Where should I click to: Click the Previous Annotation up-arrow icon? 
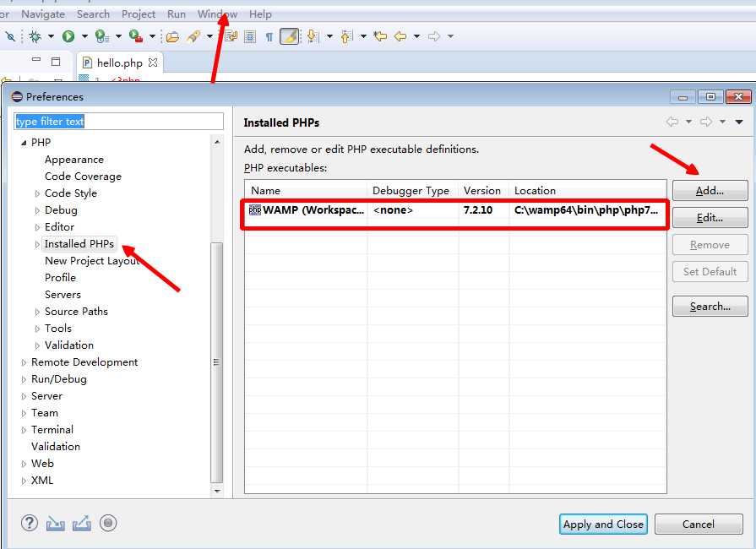(x=346, y=36)
